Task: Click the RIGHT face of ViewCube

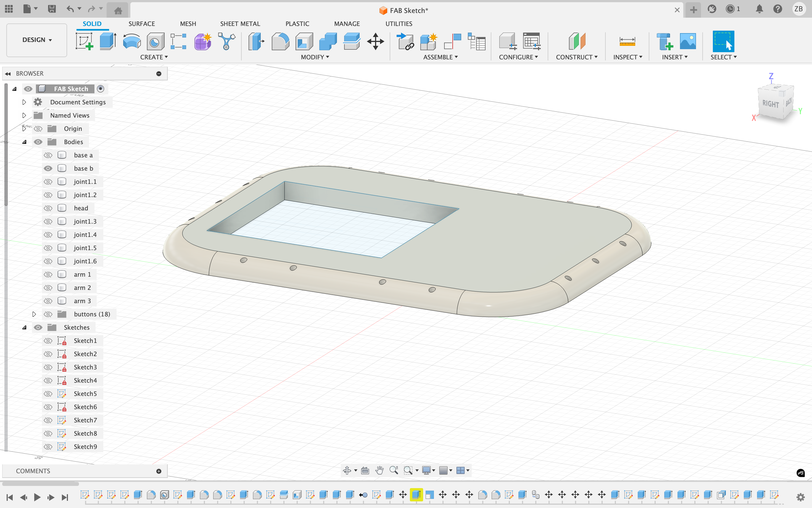Action: click(770, 104)
